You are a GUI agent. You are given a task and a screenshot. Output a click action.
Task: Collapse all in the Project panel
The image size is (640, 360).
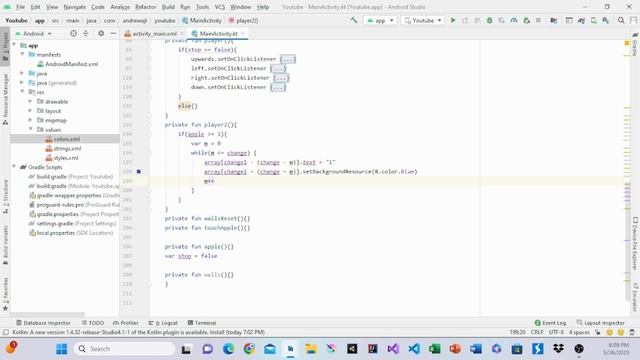[x=86, y=33]
